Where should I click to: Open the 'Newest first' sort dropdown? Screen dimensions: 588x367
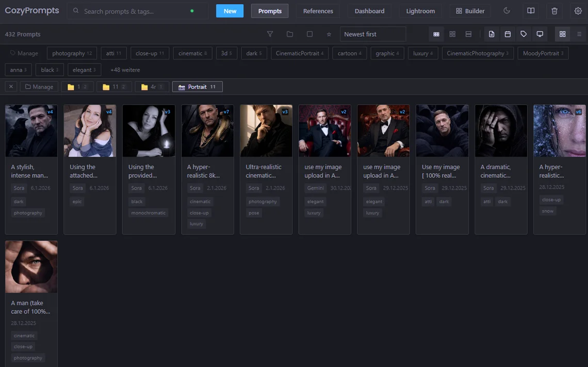pos(372,34)
